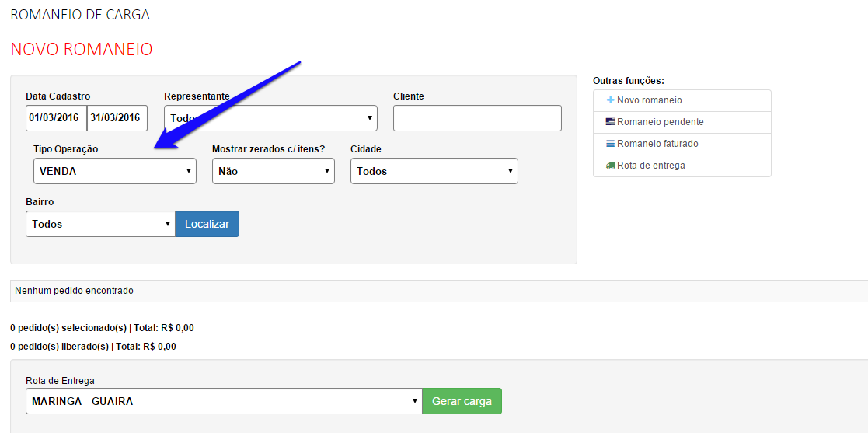The image size is (868, 433).
Task: Click the end date field 31/03/2016
Action: tap(117, 118)
